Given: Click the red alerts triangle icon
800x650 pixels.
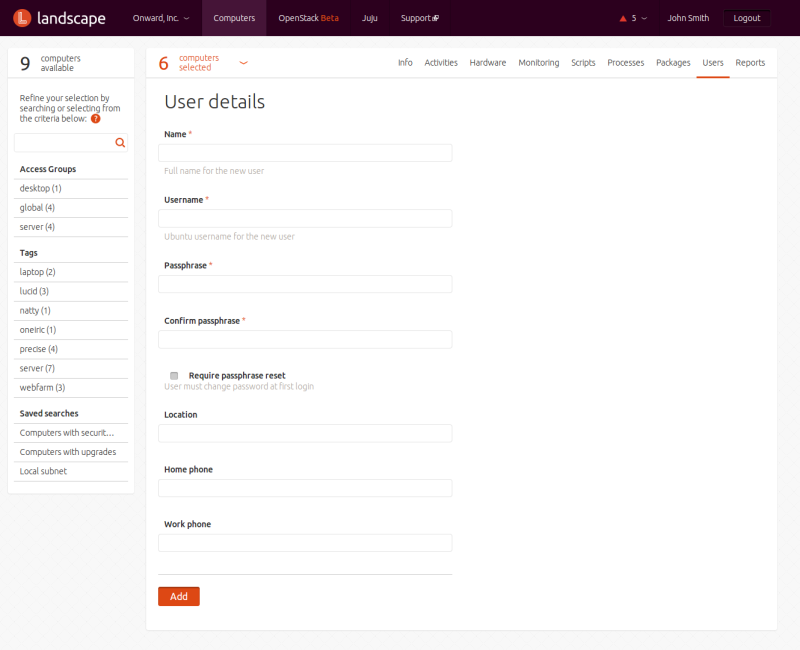Looking at the screenshot, I should [x=623, y=18].
